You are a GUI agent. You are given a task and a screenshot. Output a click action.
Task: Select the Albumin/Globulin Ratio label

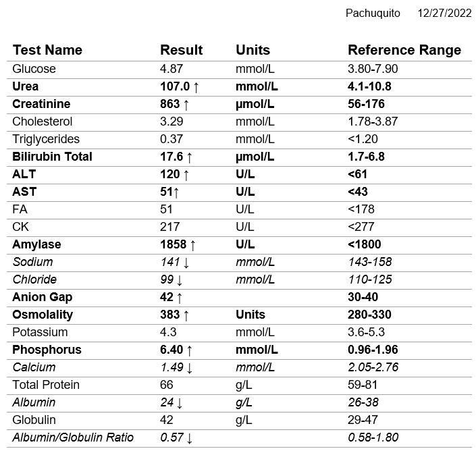pos(73,437)
